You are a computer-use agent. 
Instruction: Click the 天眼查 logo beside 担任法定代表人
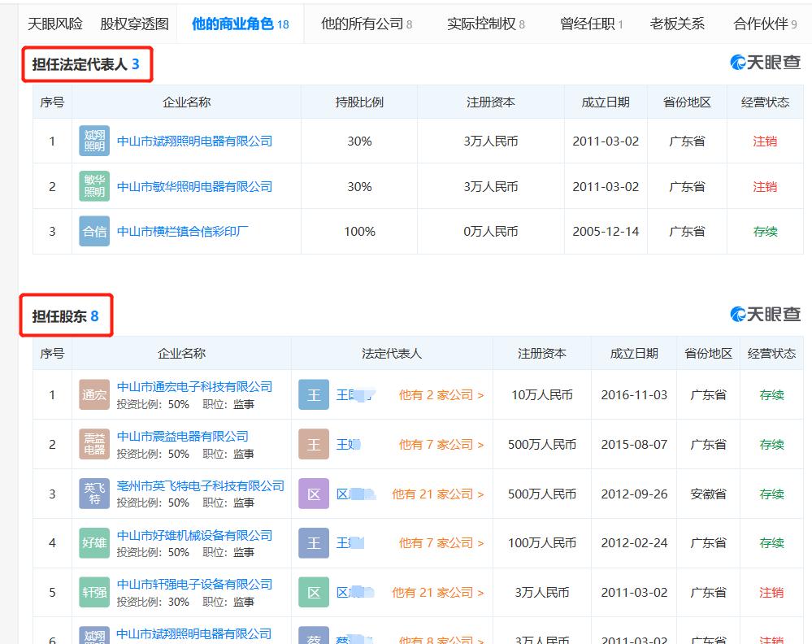[767, 60]
